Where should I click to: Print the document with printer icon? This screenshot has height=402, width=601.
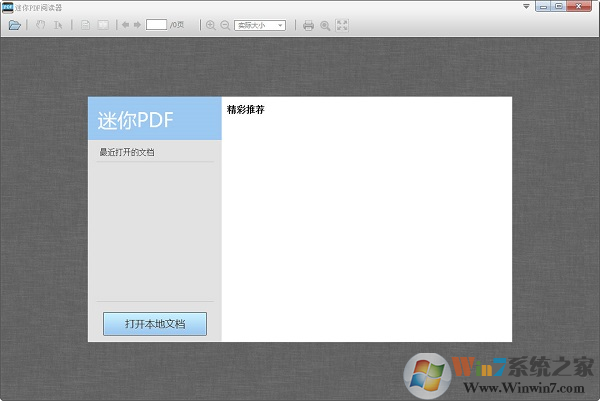coord(308,26)
